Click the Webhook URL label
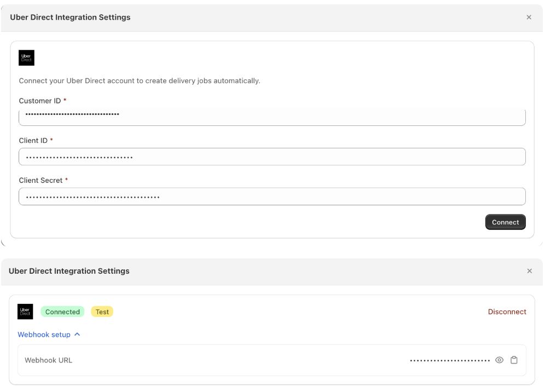The image size is (545, 392). [x=48, y=360]
